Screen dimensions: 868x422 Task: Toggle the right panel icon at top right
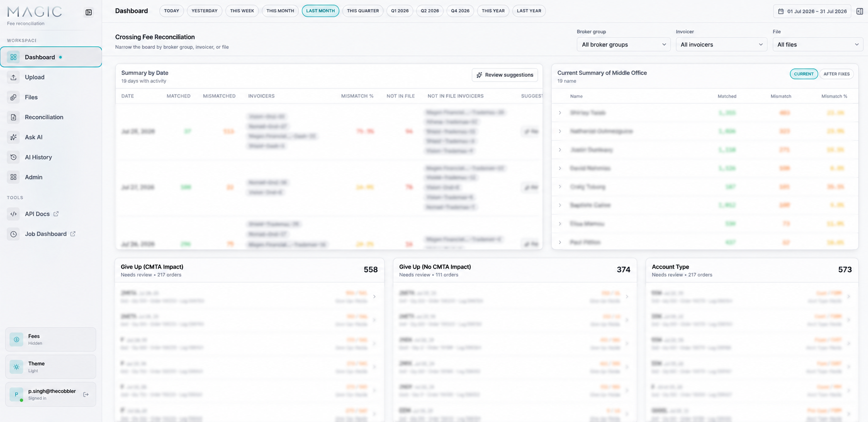click(860, 11)
